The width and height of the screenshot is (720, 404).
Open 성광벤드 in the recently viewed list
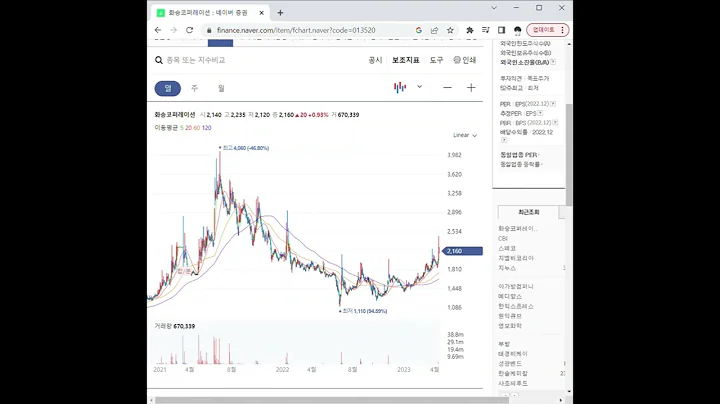510,364
